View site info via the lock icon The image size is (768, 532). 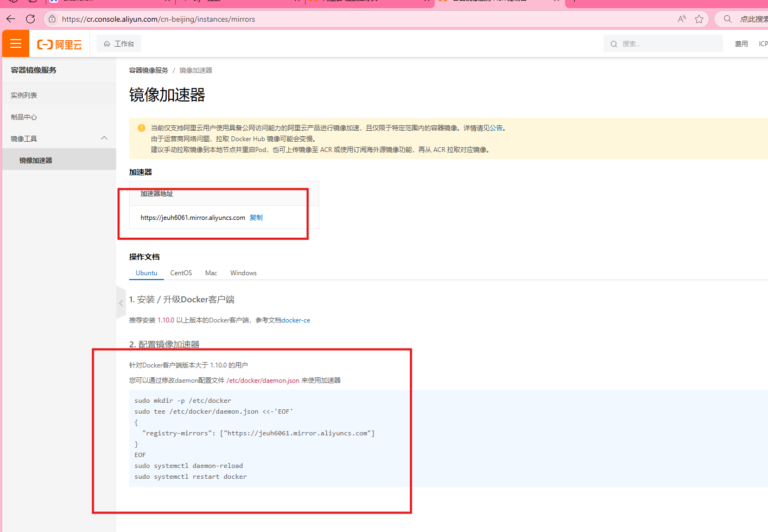(52, 19)
